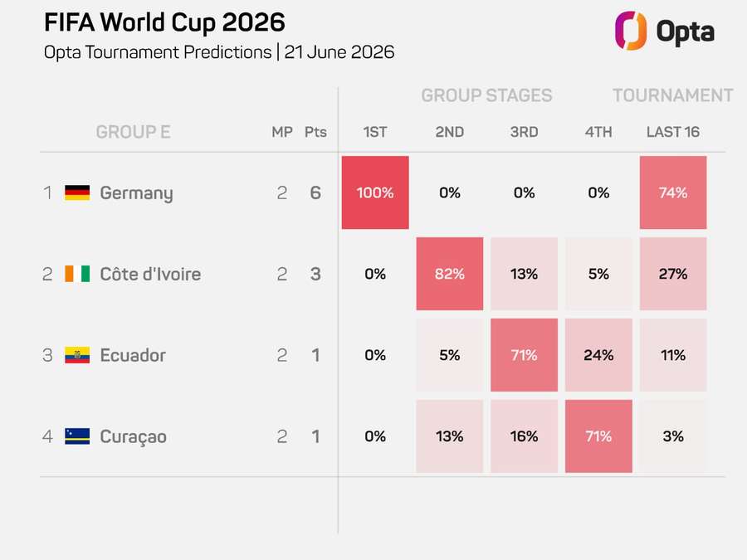Click the Pts column header
The width and height of the screenshot is (747, 560).
click(x=315, y=132)
